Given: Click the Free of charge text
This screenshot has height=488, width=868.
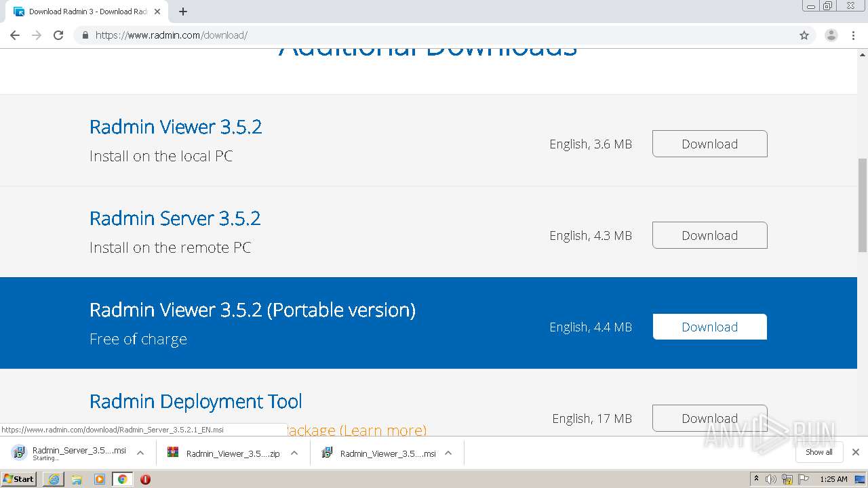Looking at the screenshot, I should click(138, 339).
